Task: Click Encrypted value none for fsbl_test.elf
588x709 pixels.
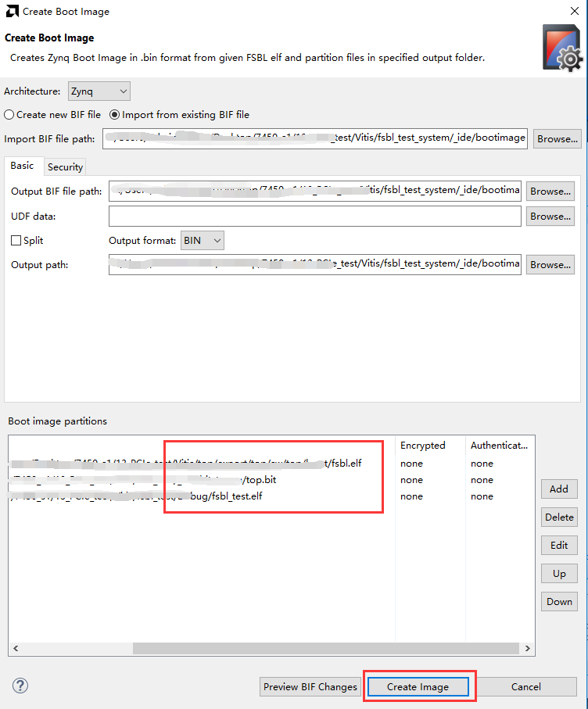Action: [411, 496]
